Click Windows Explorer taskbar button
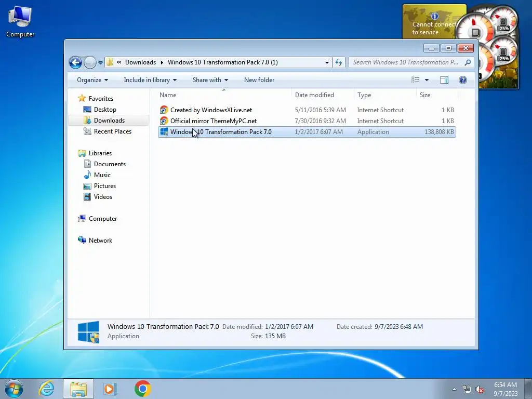532x399 pixels. point(78,389)
